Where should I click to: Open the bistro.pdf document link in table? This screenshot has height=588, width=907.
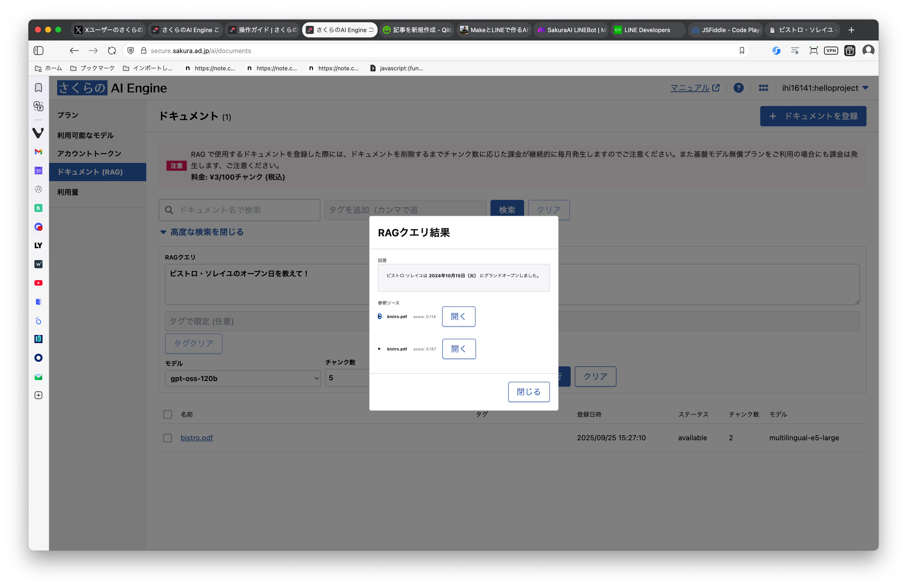197,438
